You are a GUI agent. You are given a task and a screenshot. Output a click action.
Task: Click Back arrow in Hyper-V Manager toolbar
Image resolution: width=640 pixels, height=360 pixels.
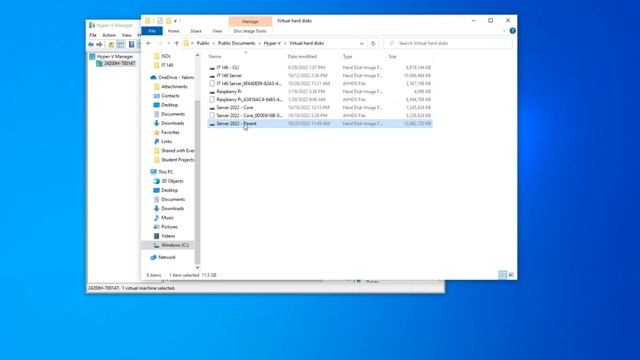(x=91, y=44)
